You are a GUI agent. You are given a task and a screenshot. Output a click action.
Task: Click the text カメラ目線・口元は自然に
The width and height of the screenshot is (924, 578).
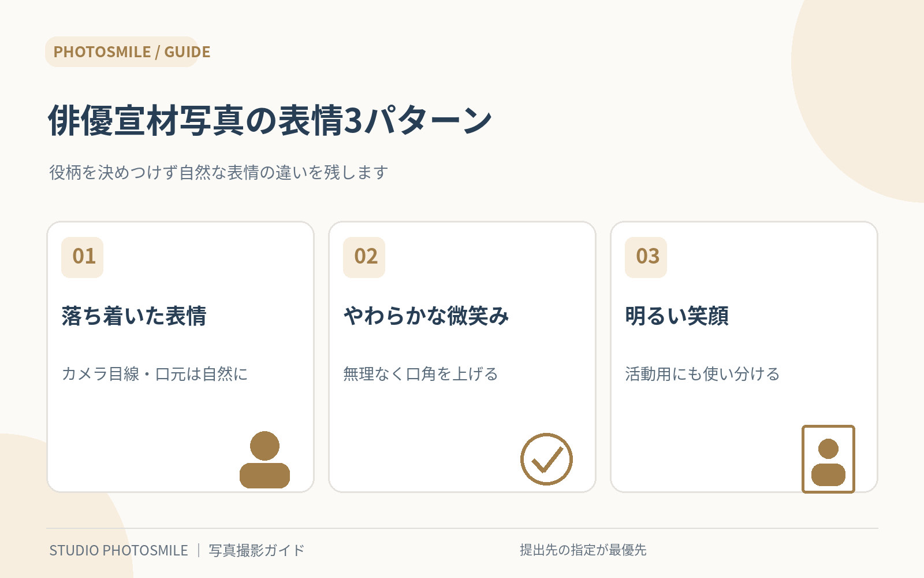click(x=155, y=374)
